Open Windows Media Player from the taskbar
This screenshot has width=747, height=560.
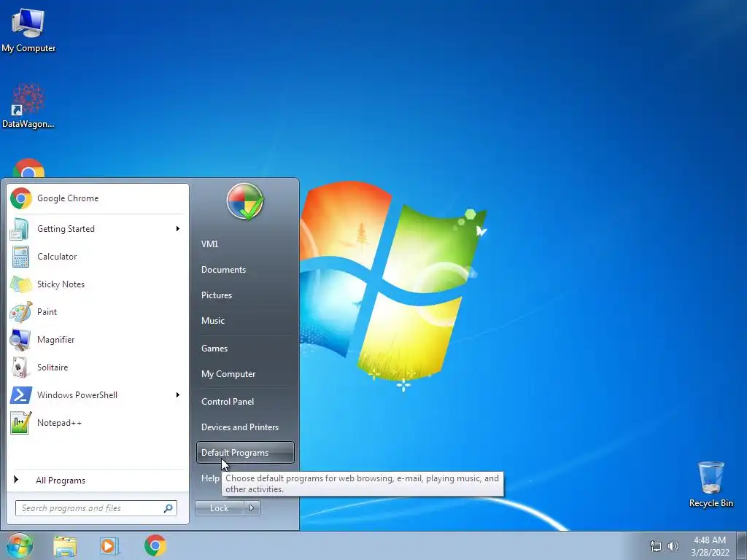point(109,546)
